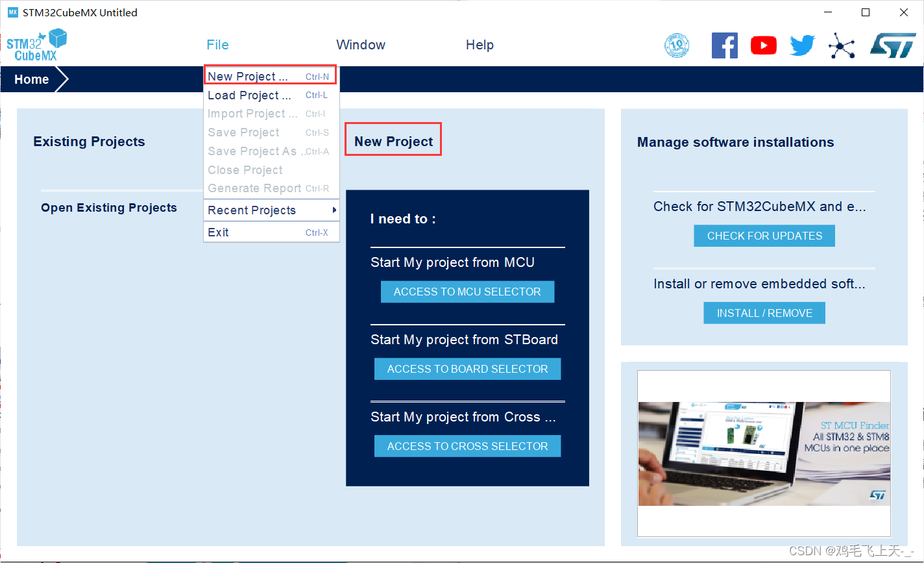Choose New Project in File menu
Screen dimensions: 924x563
pos(270,76)
